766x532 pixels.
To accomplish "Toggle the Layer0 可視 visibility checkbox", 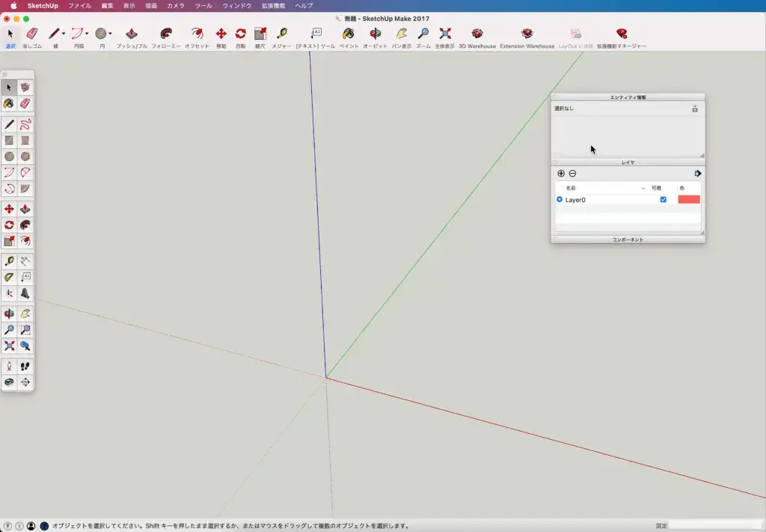I will click(x=663, y=199).
